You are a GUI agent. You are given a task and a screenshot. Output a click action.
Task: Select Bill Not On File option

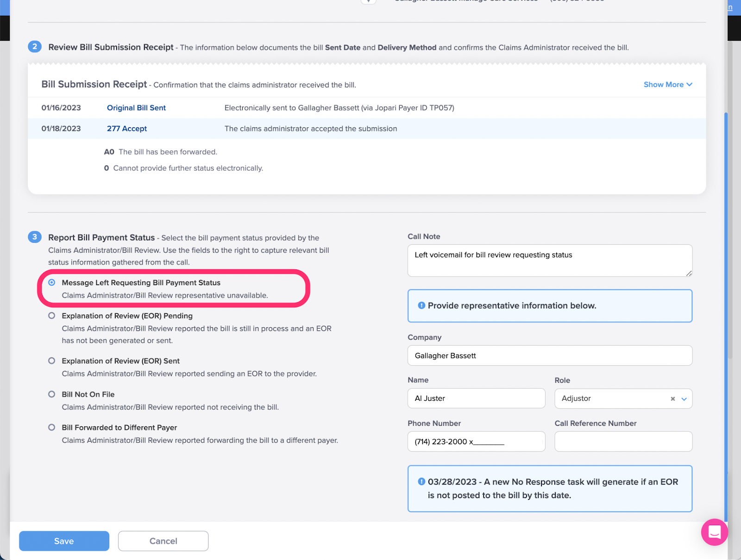click(x=52, y=394)
